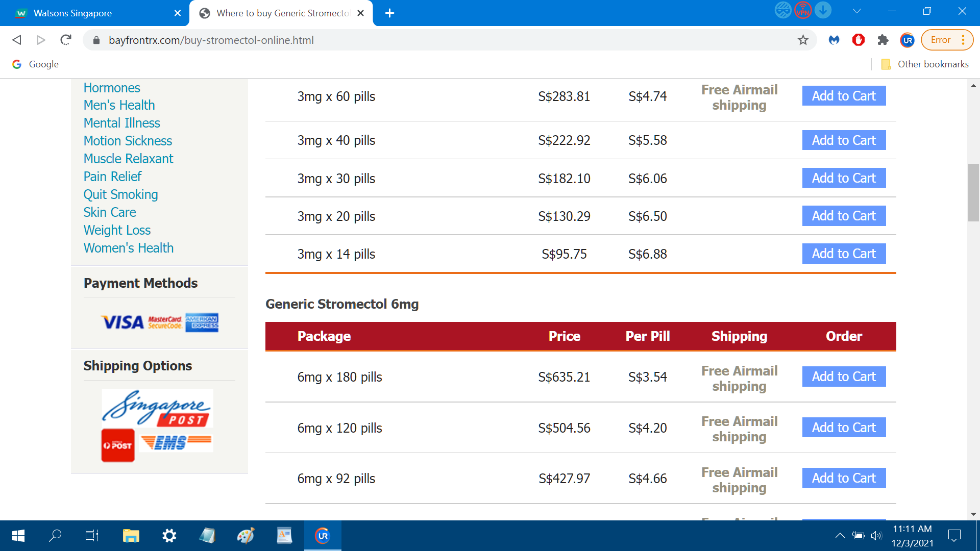Open the Pain Relief category
This screenshot has height=551, width=980.
point(112,177)
